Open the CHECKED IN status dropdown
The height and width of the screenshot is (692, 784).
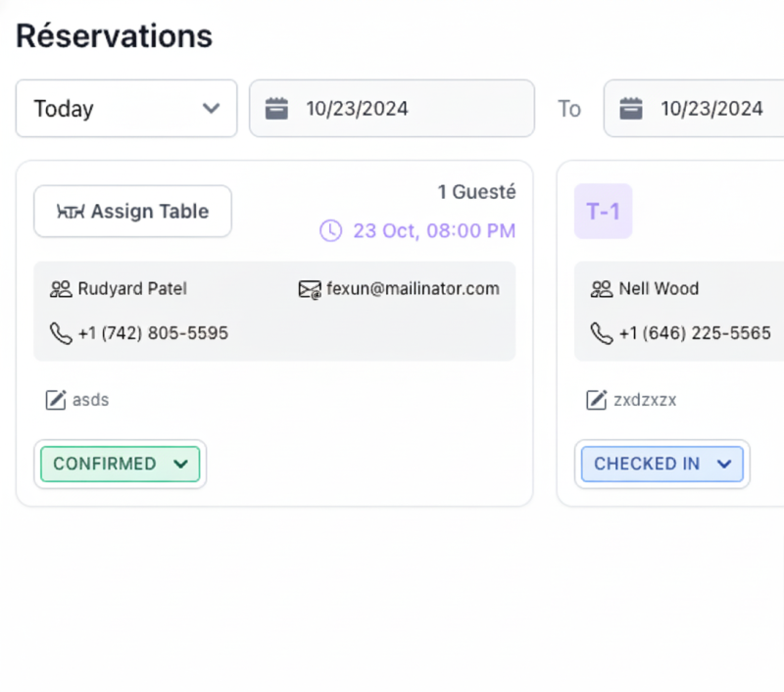tap(661, 464)
